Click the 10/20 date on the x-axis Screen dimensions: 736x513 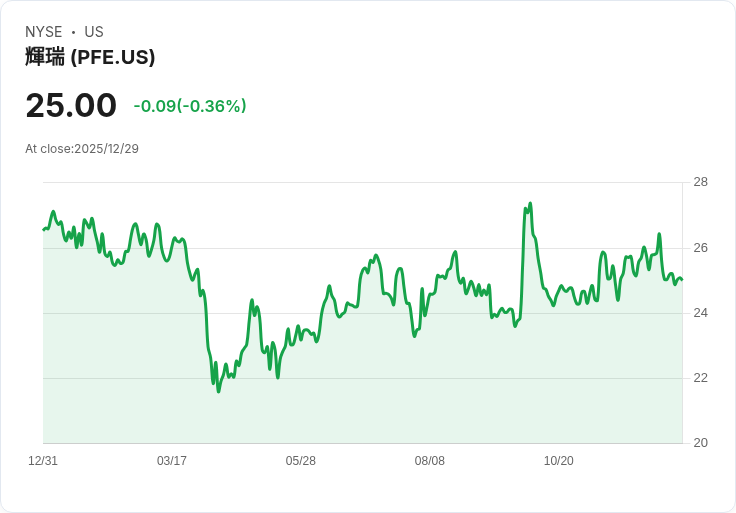[x=559, y=460]
